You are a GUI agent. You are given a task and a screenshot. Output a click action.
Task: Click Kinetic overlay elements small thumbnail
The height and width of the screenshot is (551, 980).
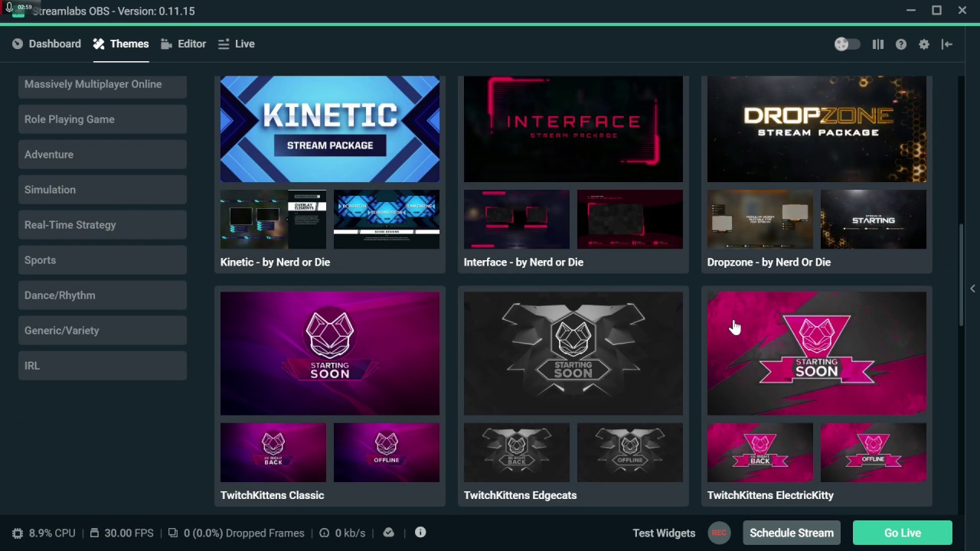pos(273,219)
